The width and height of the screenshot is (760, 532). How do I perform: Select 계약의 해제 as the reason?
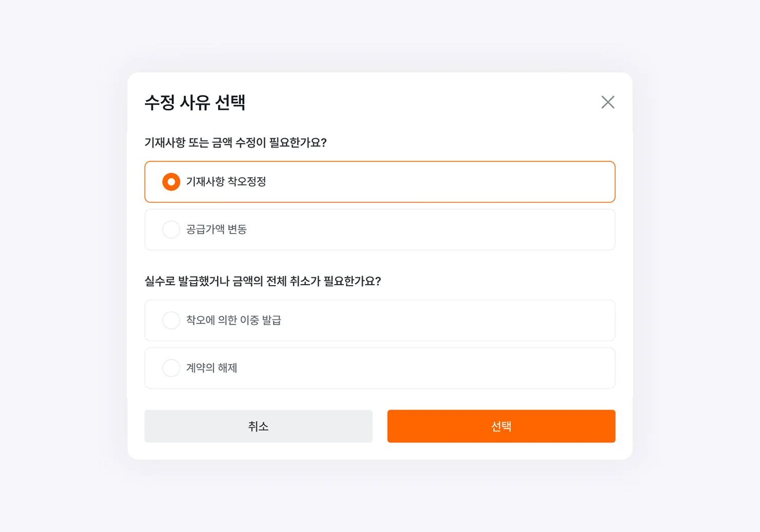(171, 368)
